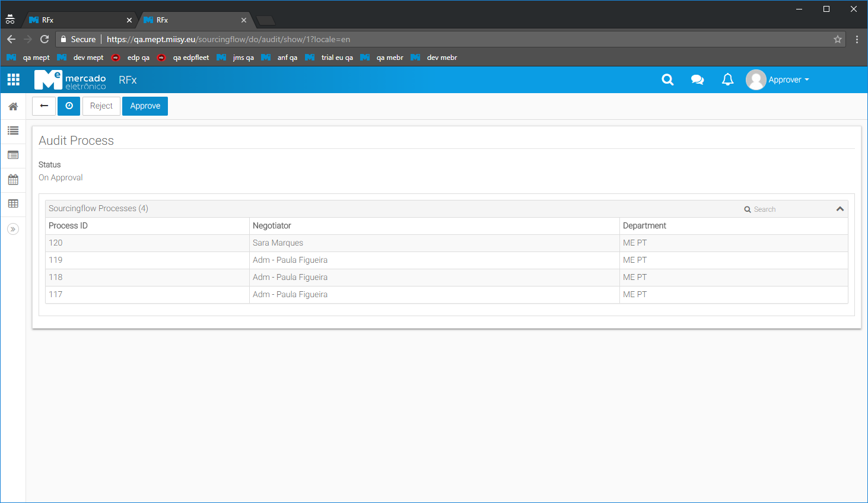Expand the sidebar with double chevron
Screen dimensions: 868x503
13,229
